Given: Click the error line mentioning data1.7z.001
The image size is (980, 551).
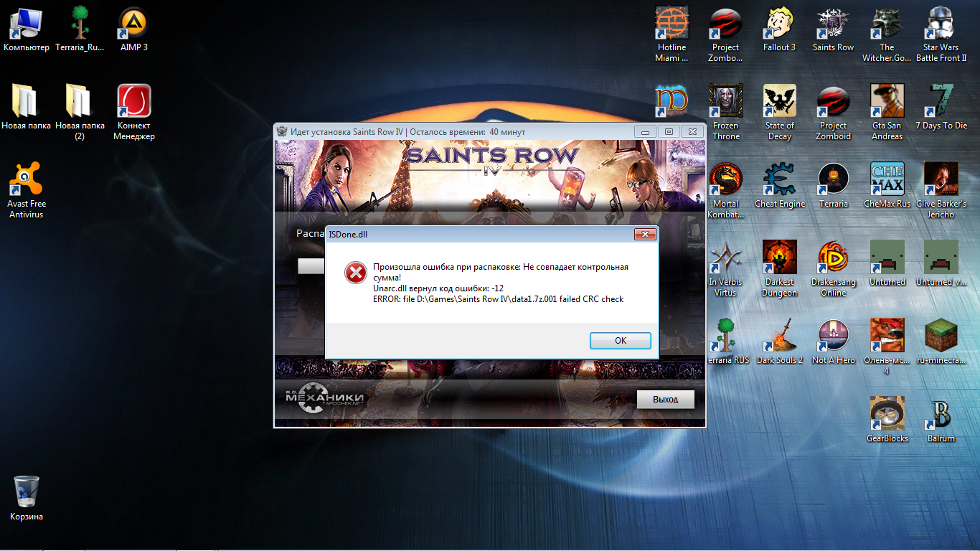Looking at the screenshot, I should point(499,299).
